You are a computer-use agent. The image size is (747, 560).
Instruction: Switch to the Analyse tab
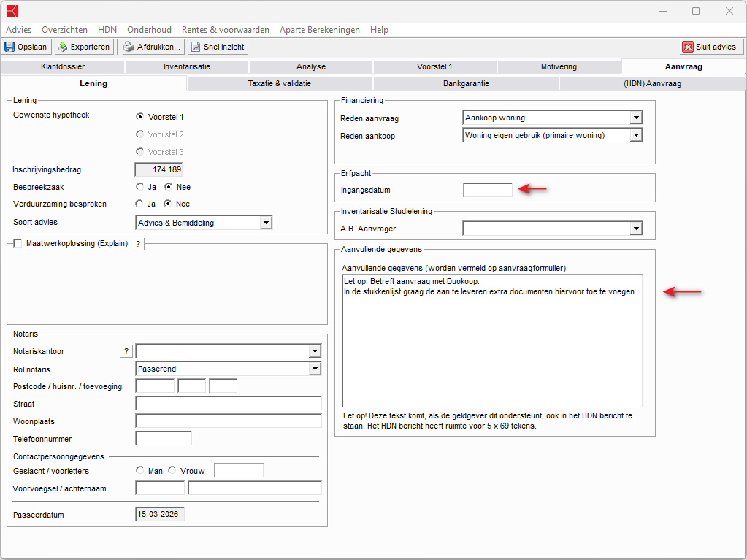click(x=311, y=66)
